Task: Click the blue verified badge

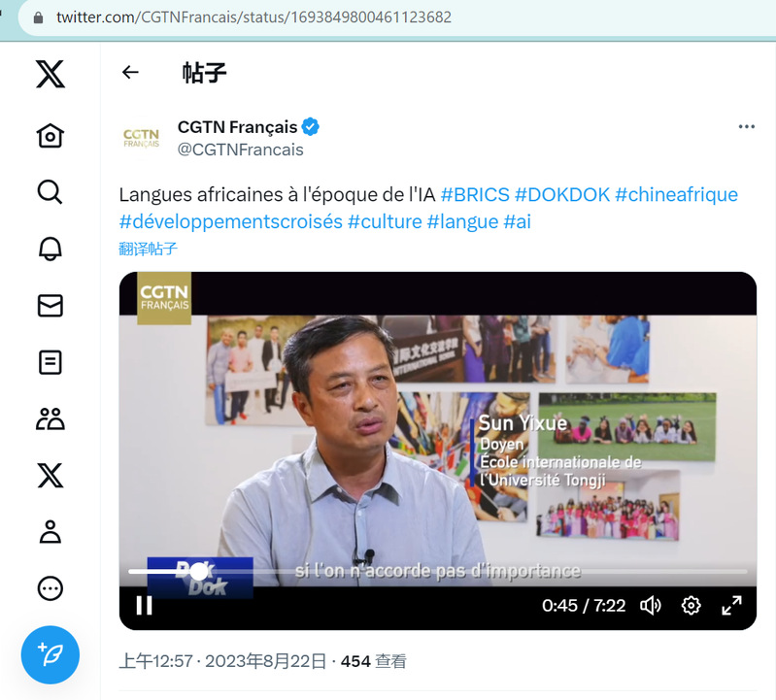Action: (x=311, y=127)
